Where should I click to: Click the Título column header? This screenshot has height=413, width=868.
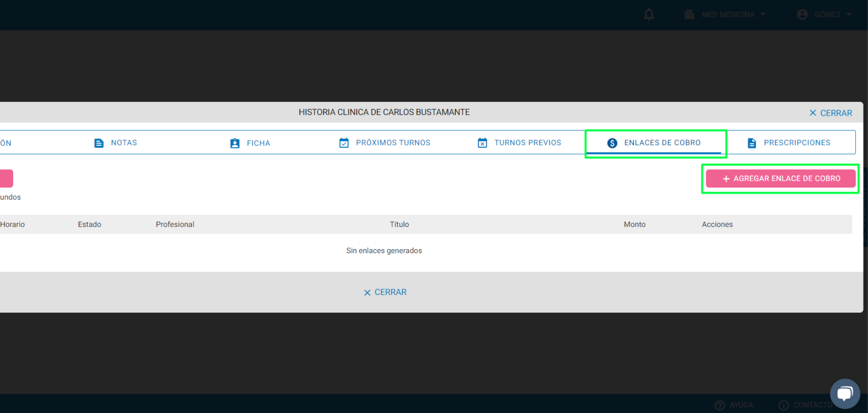(399, 224)
